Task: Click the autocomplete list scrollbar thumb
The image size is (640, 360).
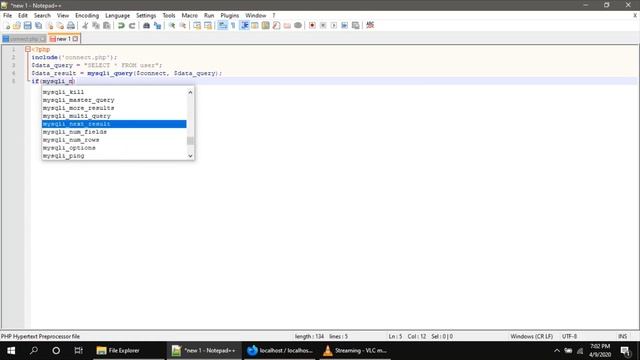Action: coord(190,141)
